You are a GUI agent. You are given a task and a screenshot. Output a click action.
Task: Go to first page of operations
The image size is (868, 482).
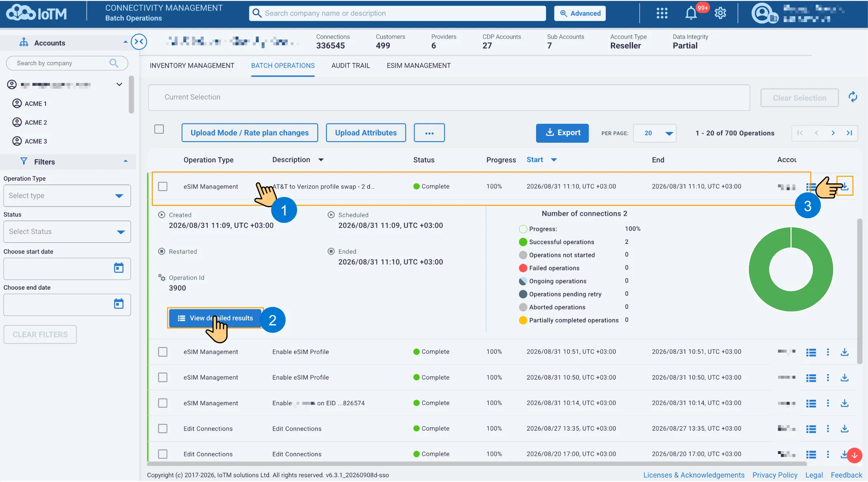(x=800, y=133)
